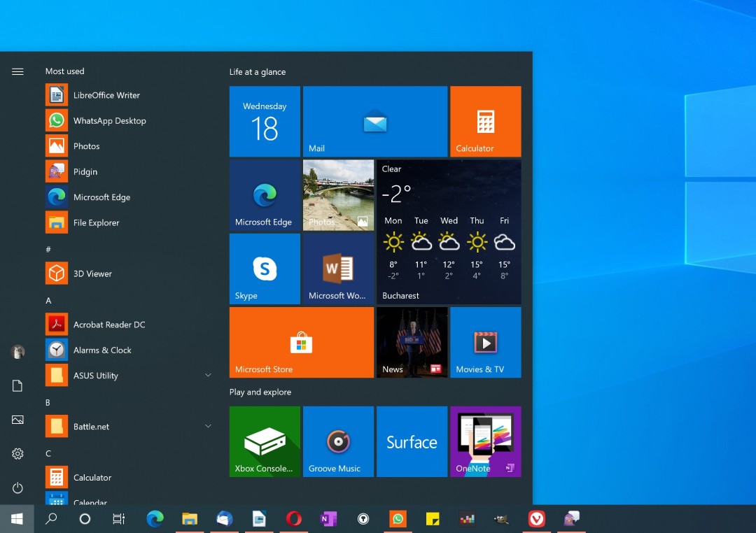Open the Bucharest weather tile
This screenshot has height=533, width=756.
pyautogui.click(x=449, y=232)
